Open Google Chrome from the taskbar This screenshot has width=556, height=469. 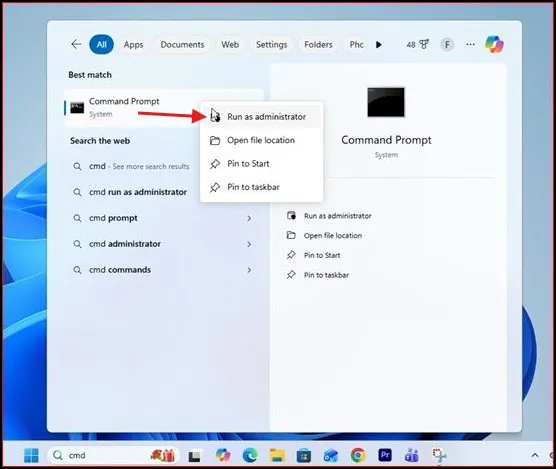point(358,455)
